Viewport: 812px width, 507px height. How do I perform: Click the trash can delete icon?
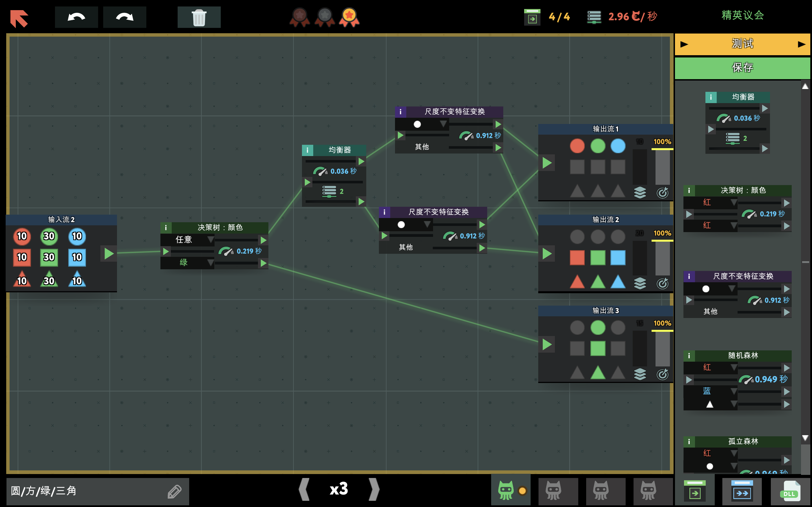(199, 17)
